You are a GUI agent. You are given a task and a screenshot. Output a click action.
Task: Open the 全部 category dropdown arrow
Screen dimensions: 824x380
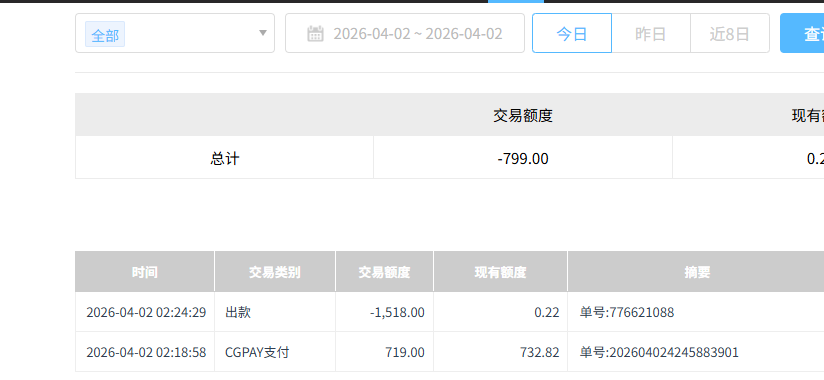point(263,33)
